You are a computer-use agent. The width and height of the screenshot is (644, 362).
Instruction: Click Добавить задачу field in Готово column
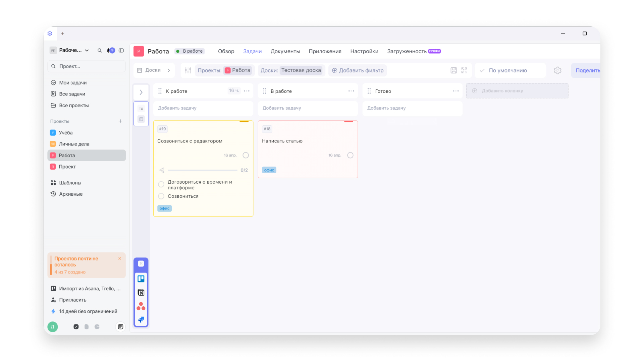click(412, 108)
